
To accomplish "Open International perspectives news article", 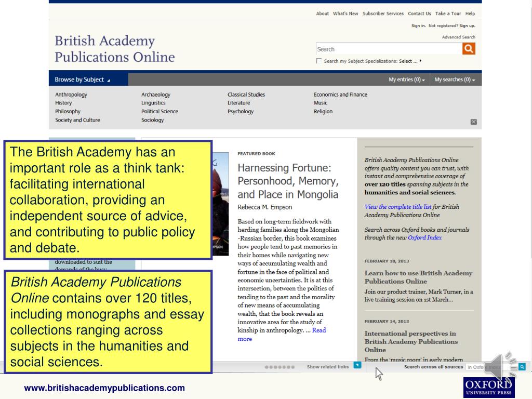I will coord(411,342).
